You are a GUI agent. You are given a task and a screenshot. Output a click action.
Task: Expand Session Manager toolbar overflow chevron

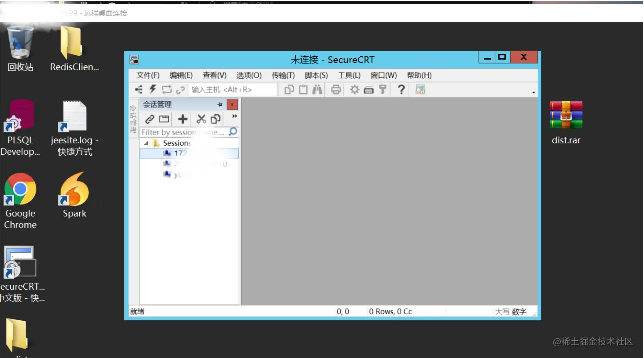click(234, 116)
